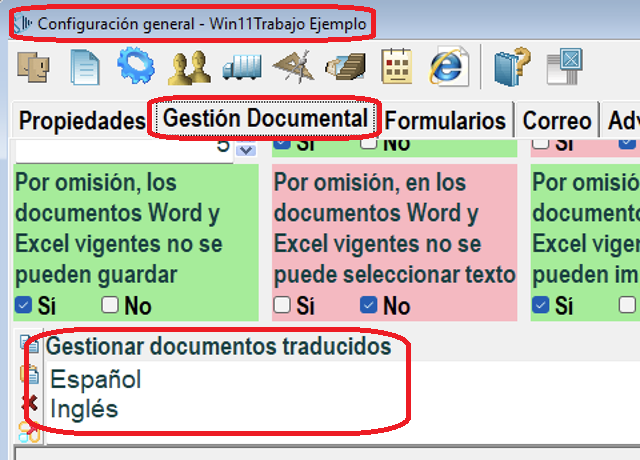Viewport: 640px width, 460px height.
Task: Click the blue gear settings toolbar icon
Action: click(x=136, y=67)
